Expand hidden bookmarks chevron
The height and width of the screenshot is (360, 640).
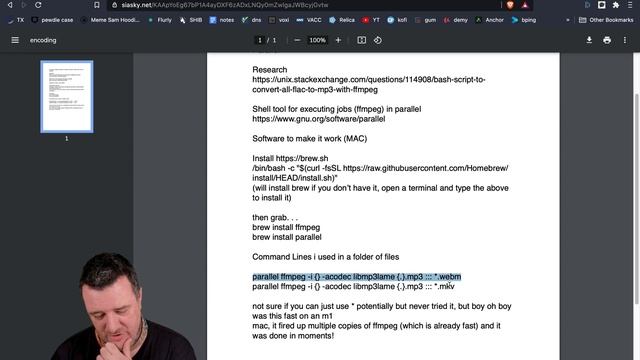pos(567,20)
